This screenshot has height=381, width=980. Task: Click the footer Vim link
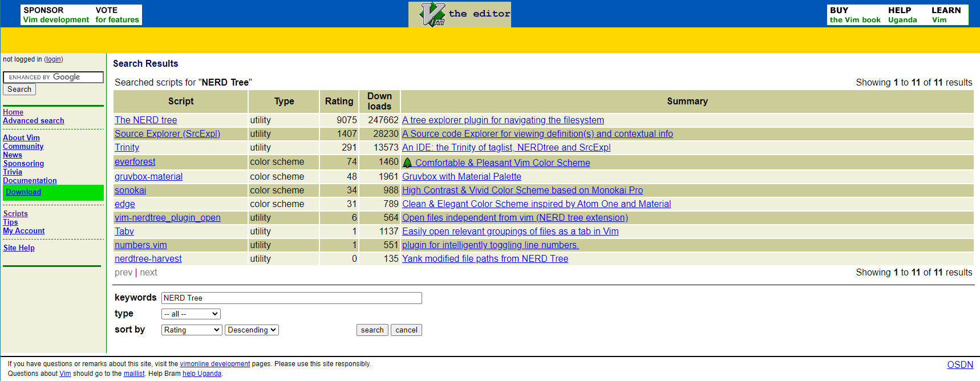[65, 374]
